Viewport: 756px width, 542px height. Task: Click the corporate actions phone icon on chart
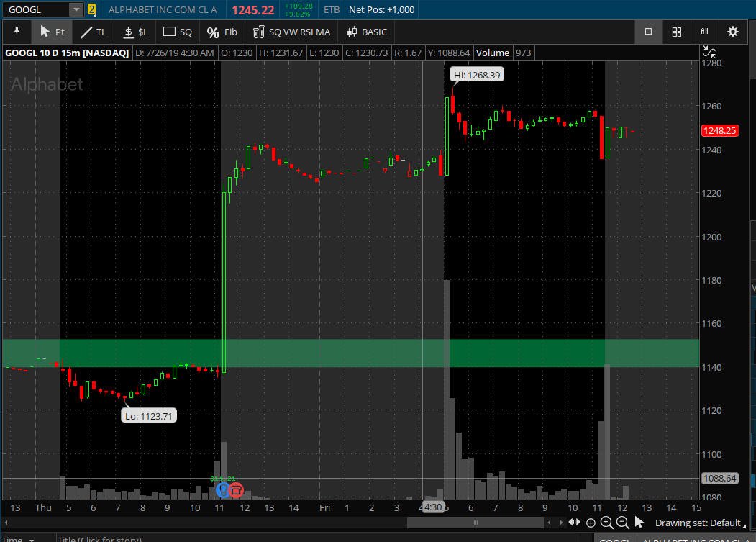point(236,490)
